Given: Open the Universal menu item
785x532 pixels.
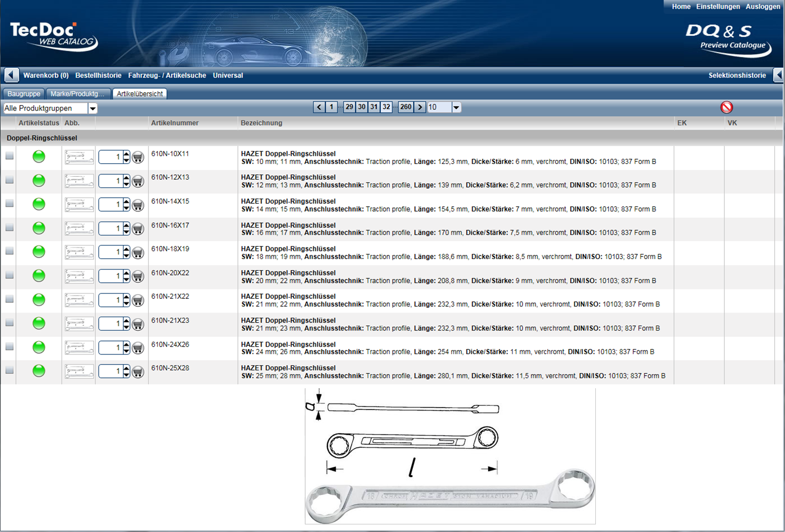Looking at the screenshot, I should point(228,75).
